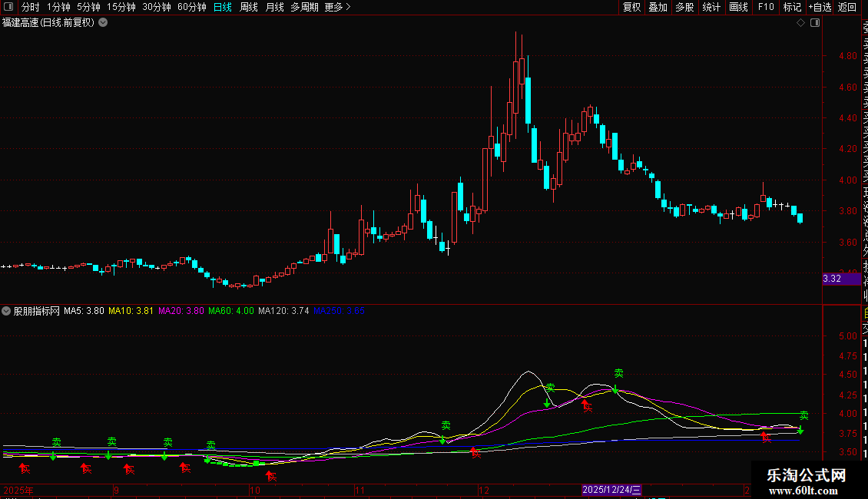
Task: Click the MA60: 4.00 indicator value
Action: 231,311
